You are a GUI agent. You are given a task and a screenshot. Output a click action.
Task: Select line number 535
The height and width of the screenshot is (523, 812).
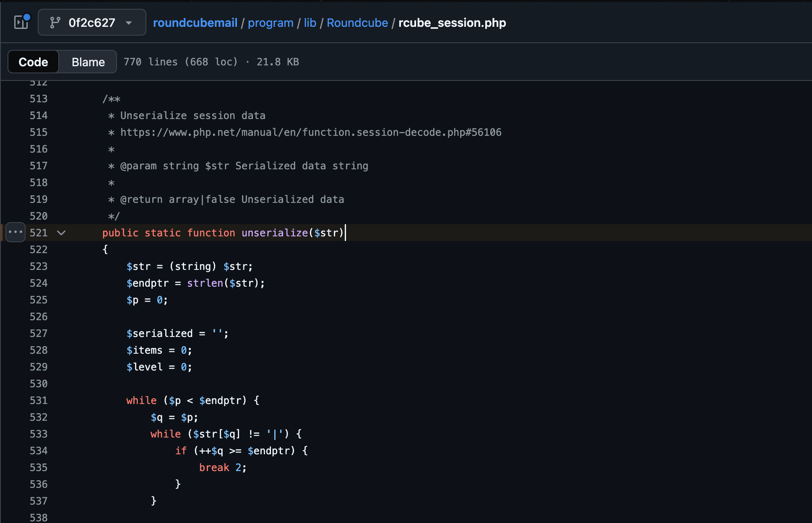coord(39,467)
